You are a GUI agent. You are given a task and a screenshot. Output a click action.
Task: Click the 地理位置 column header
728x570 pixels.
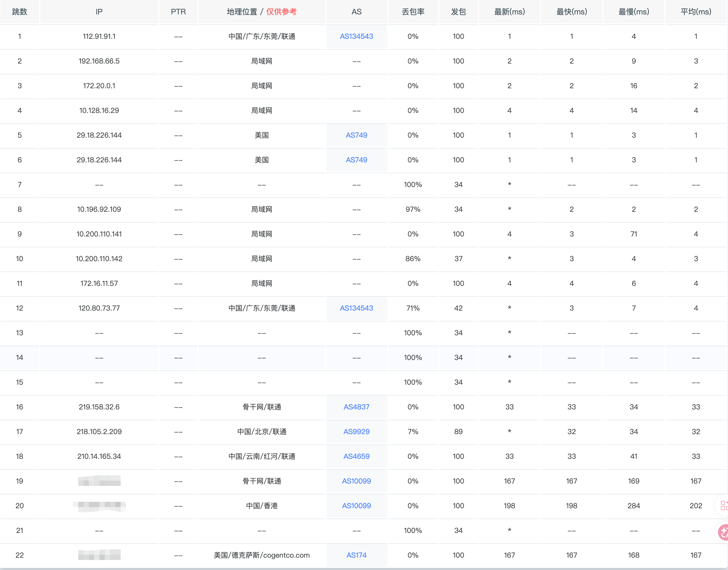pyautogui.click(x=242, y=12)
